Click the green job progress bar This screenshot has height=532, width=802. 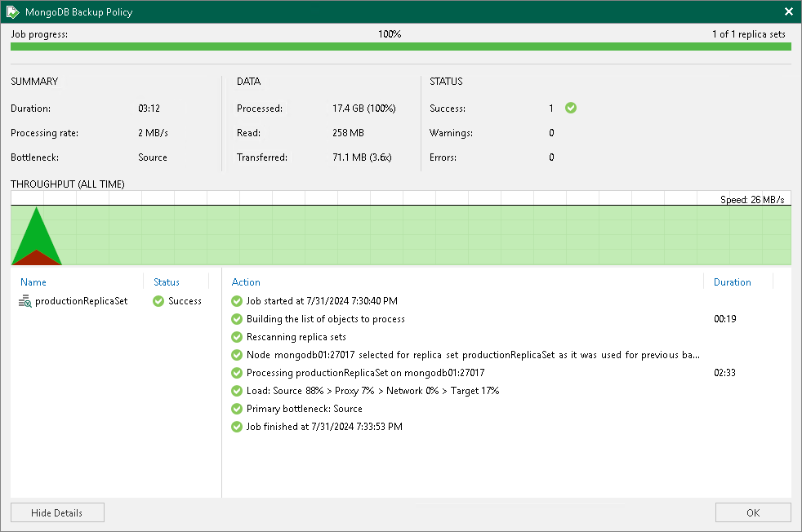pyautogui.click(x=400, y=47)
